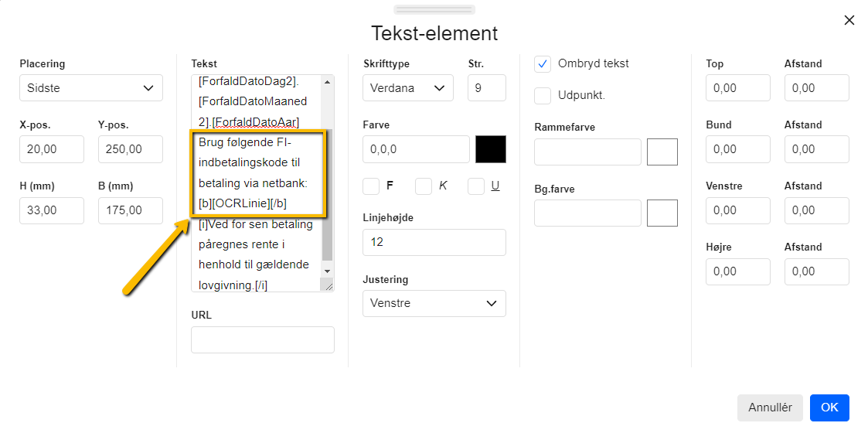Expand the Justering dropdown
868x440 pixels.
coord(434,303)
